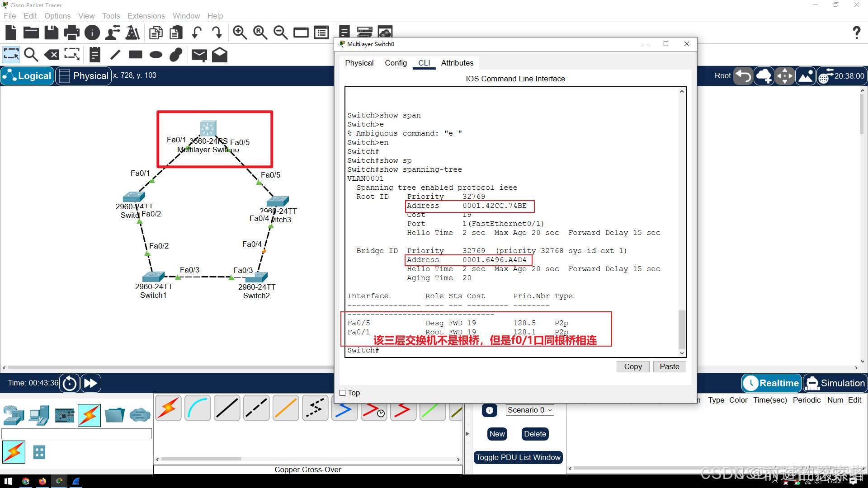The width and height of the screenshot is (868, 488).
Task: Switch to the Config tab
Action: (x=396, y=63)
